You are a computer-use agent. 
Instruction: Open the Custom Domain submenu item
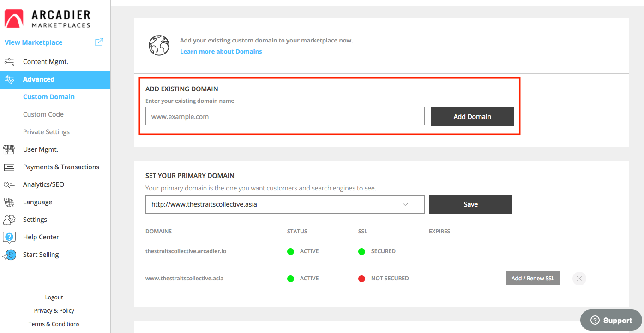point(49,97)
